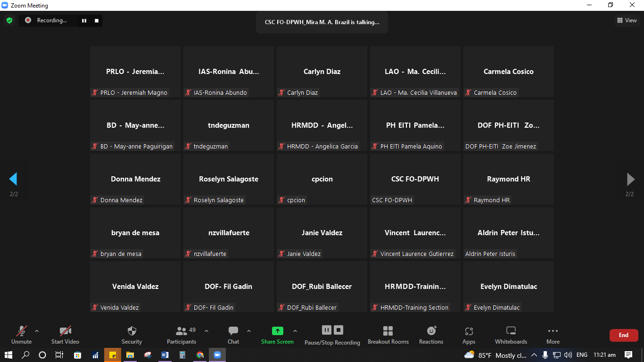
Task: Click the muted mic icon for Donna Mendez
Action: (95, 200)
